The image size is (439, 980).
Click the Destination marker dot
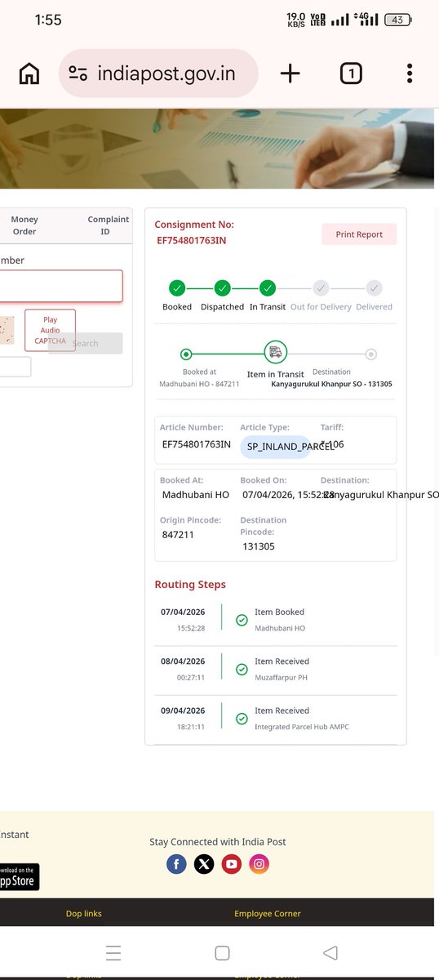point(371,354)
